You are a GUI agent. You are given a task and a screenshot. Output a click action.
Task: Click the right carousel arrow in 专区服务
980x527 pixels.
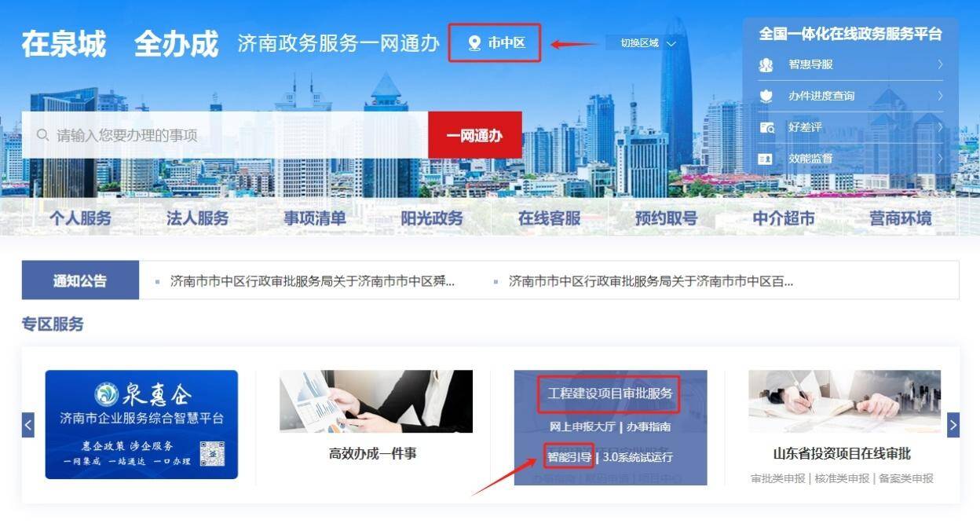(x=953, y=425)
